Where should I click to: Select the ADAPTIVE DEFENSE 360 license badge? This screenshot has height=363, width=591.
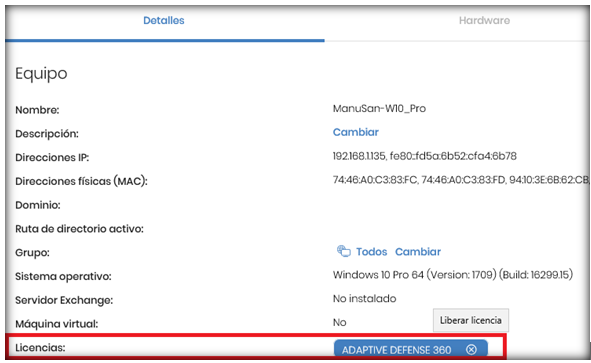[410, 349]
